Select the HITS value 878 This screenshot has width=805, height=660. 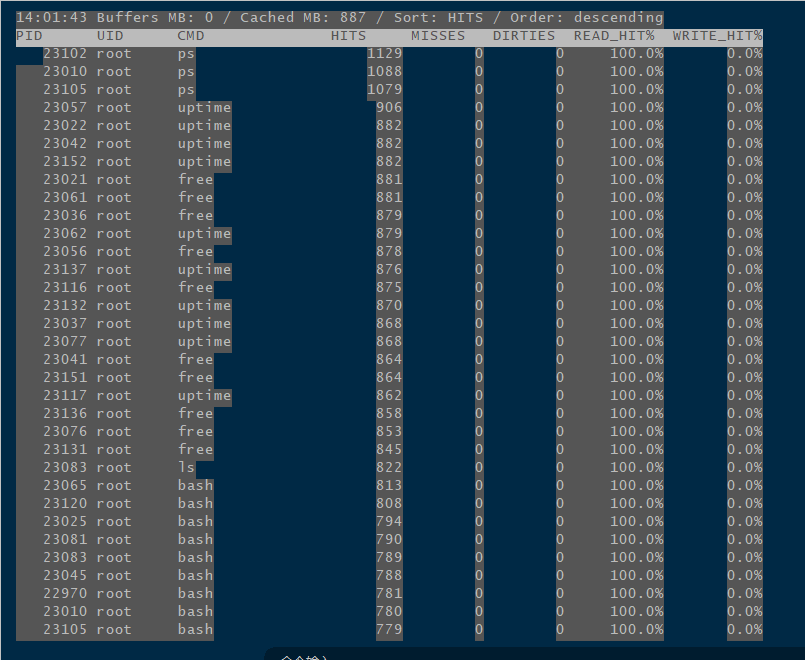(x=389, y=251)
